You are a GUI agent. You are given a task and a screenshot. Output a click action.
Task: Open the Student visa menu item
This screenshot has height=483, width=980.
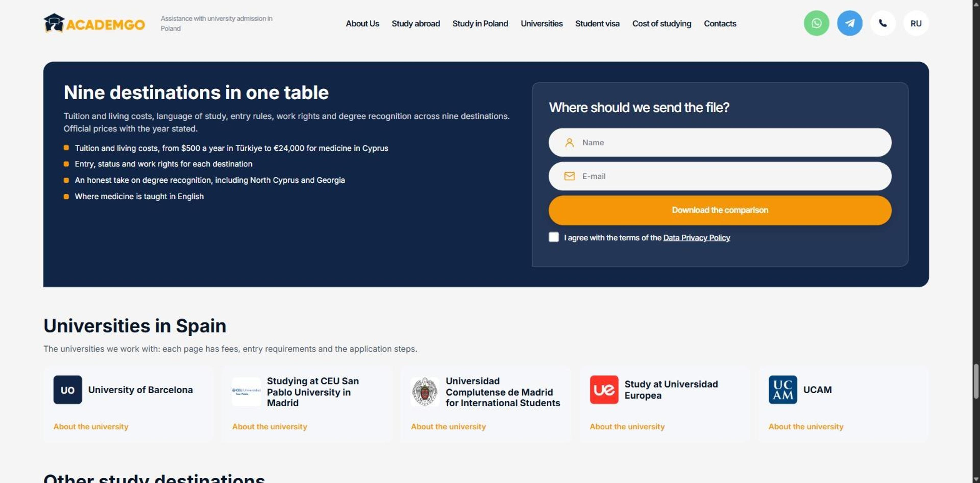[x=597, y=23]
